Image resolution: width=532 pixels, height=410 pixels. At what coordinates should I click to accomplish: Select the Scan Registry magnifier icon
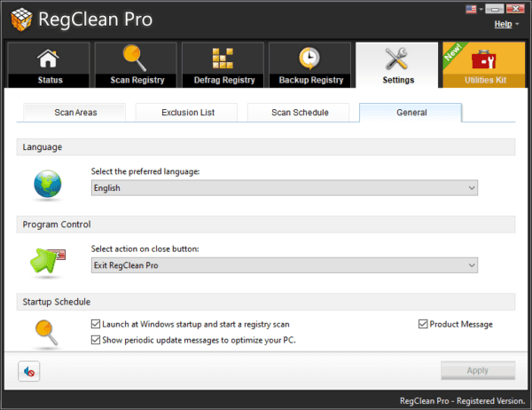[135, 58]
